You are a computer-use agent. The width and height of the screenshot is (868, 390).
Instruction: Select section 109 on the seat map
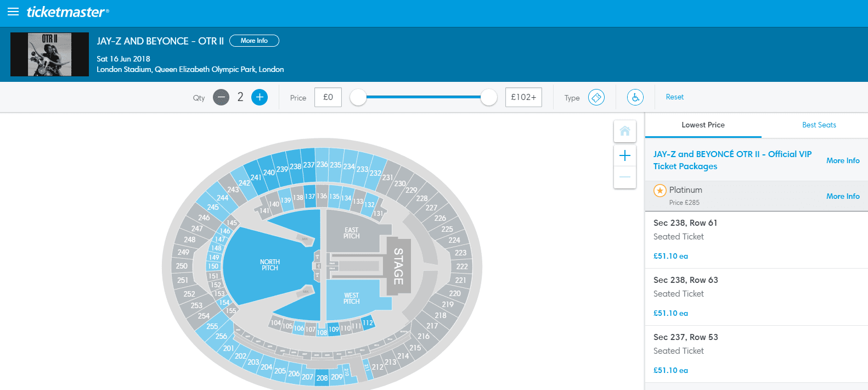(x=334, y=329)
